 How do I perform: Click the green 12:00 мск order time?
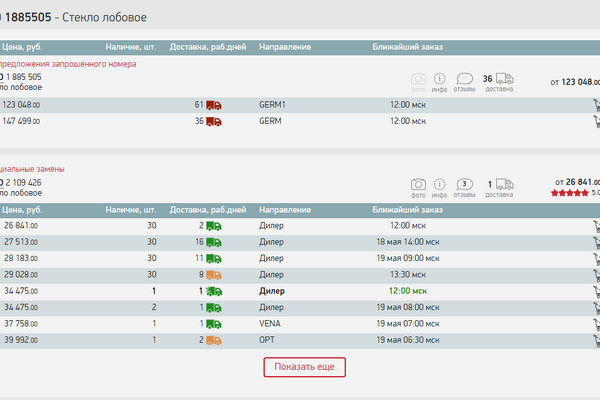[408, 291]
